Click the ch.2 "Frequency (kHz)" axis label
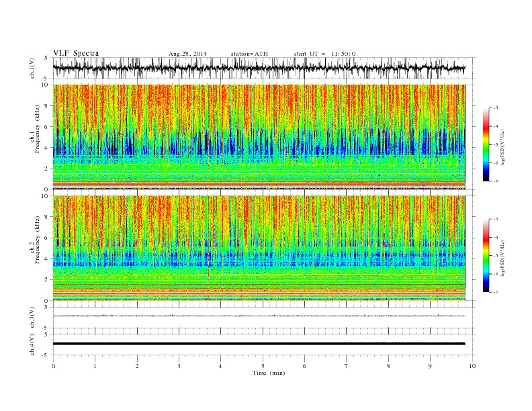This screenshot has height=411, width=532. pyautogui.click(x=38, y=240)
